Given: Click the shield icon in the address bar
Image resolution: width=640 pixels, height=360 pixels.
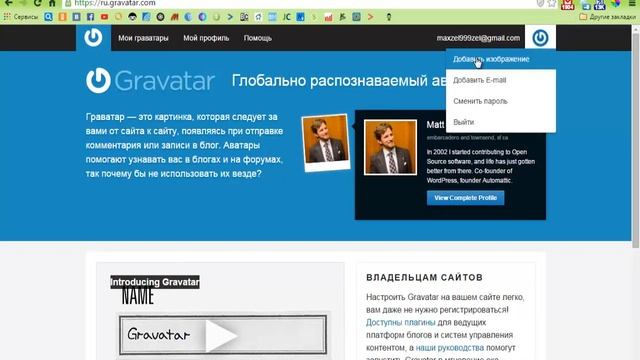Looking at the screenshot, I should point(540,3).
